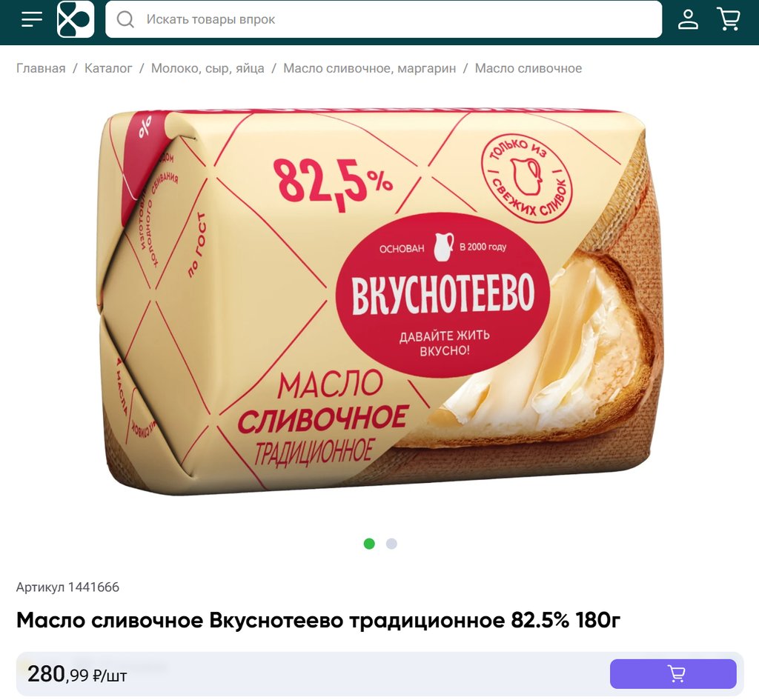Go to 'Главная' breadcrumb
The width and height of the screenshot is (759, 700).
click(41, 68)
